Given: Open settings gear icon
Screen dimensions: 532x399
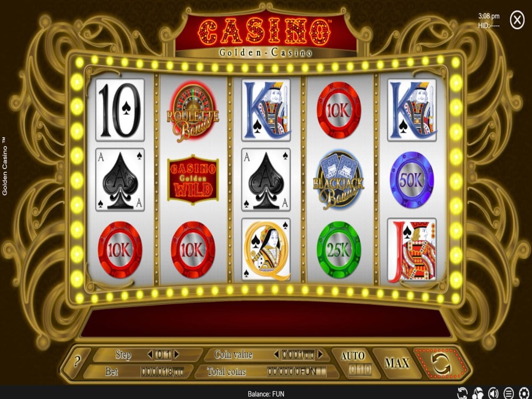Looking at the screenshot, I should pos(525,393).
